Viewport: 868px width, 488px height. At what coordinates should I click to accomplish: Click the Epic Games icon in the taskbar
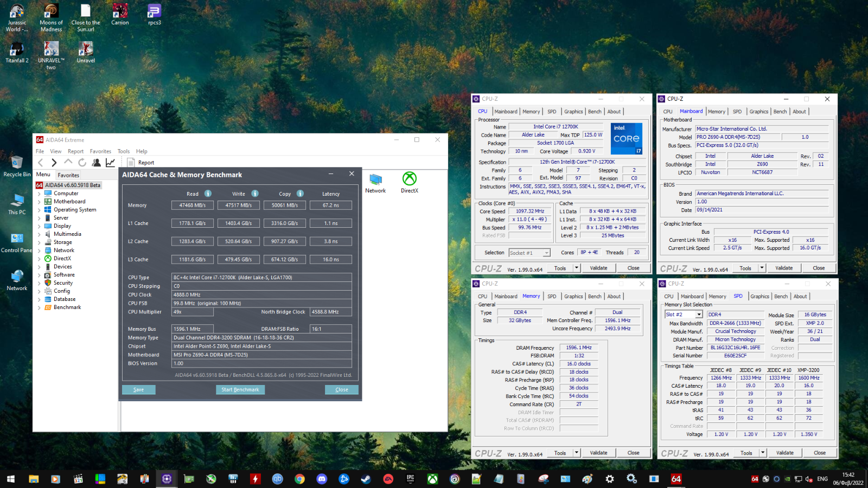pos(410,479)
